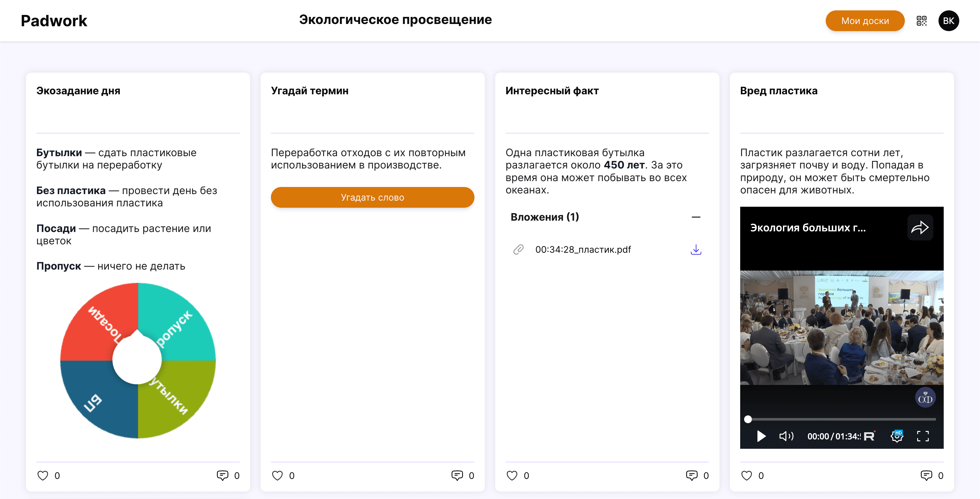Mute the video sound
This screenshot has width=980, height=499.
pyautogui.click(x=786, y=436)
